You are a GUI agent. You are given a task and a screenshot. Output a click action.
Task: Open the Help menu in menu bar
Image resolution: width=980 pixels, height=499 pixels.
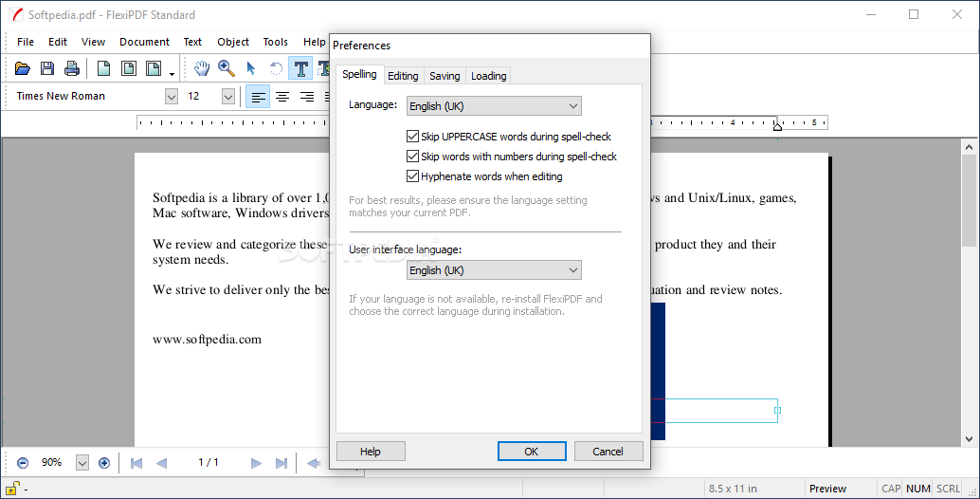[x=314, y=42]
